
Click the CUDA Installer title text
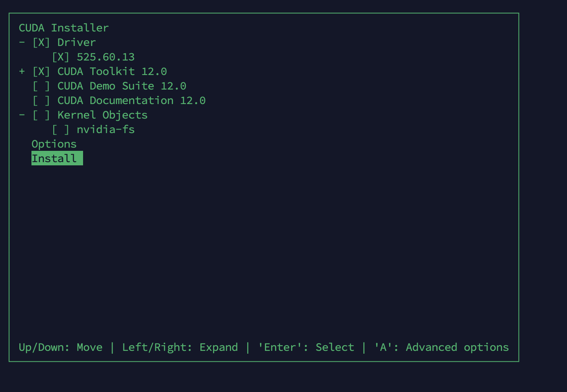click(x=64, y=28)
